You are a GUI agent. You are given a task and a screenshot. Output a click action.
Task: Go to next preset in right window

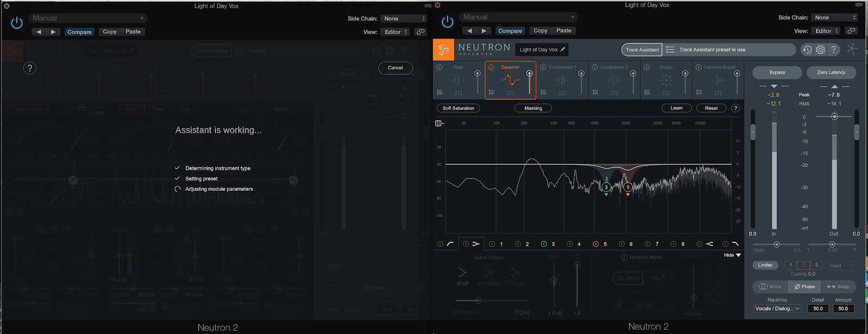click(x=484, y=31)
